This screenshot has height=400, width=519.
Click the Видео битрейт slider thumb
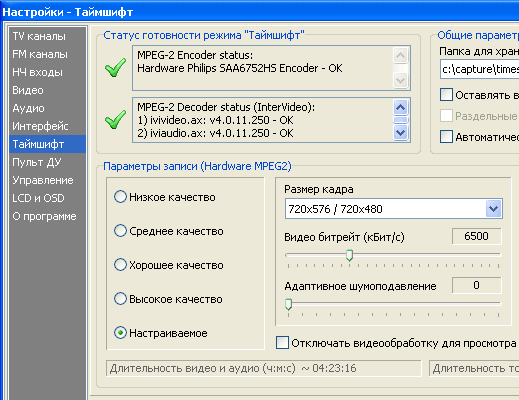point(349,255)
